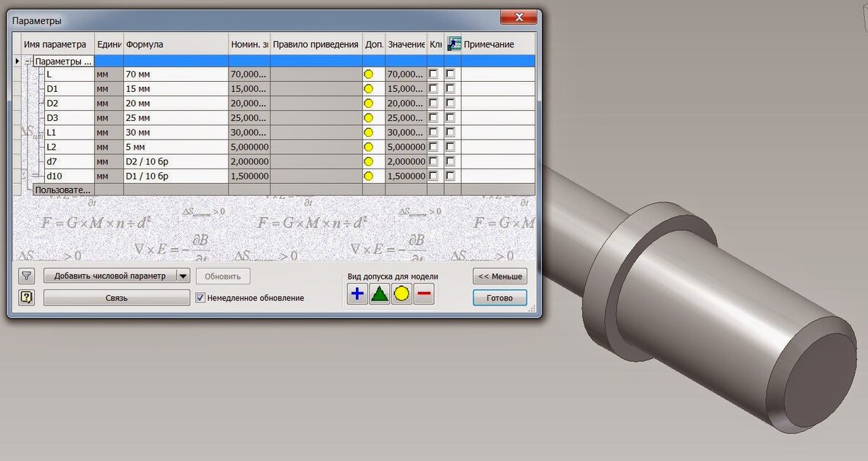The width and height of the screenshot is (868, 461).
Task: Click the Правило приведения column header
Action: tap(316, 44)
